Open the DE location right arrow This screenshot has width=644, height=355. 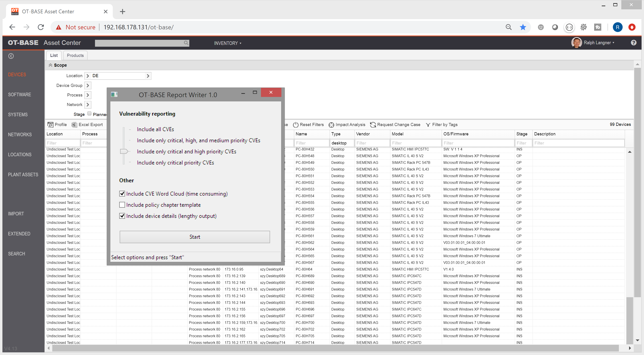click(148, 76)
